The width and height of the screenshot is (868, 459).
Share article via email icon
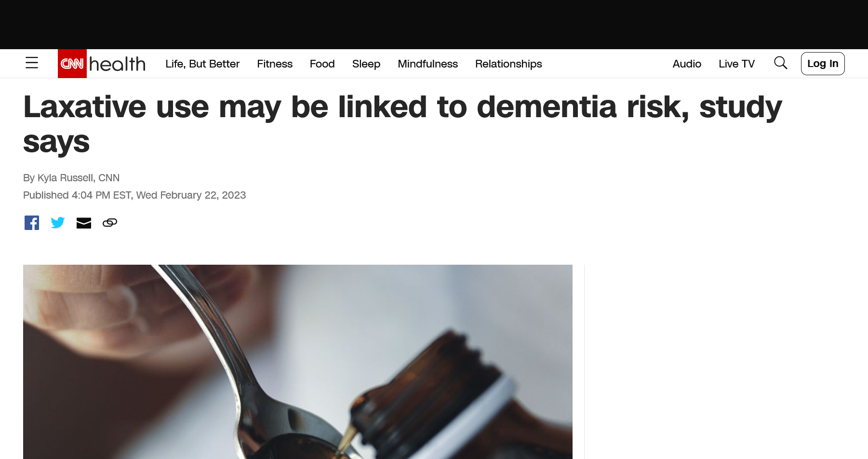pos(84,223)
